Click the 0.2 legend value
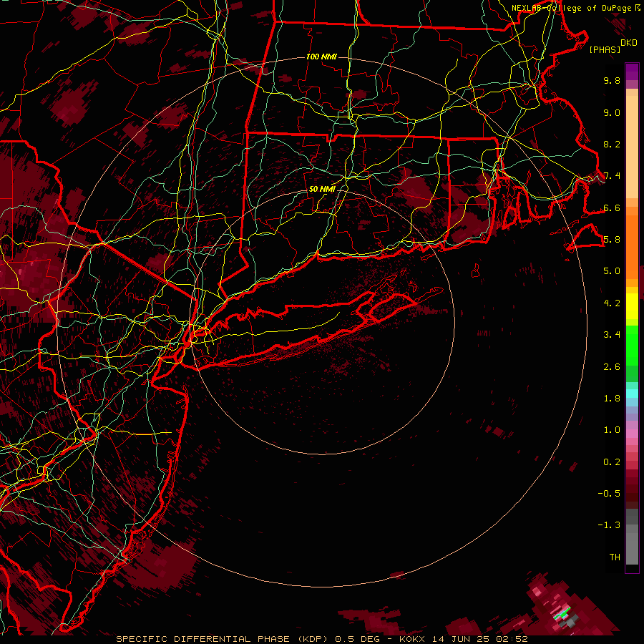 612,462
